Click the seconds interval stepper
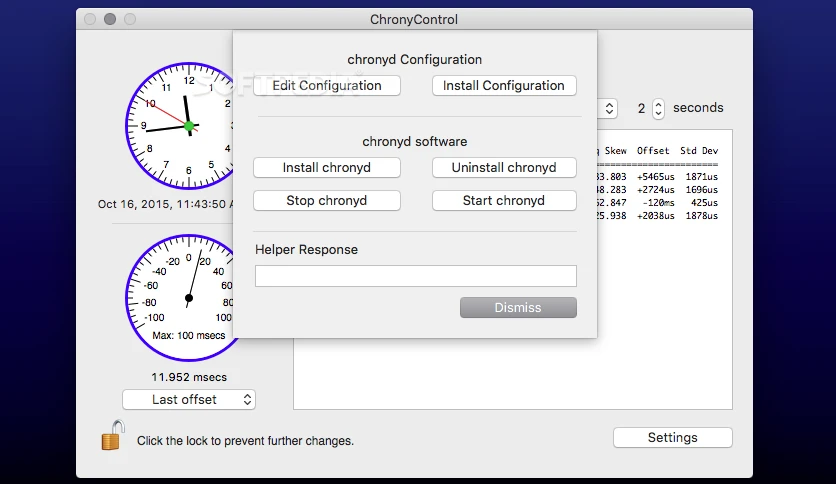 point(658,109)
